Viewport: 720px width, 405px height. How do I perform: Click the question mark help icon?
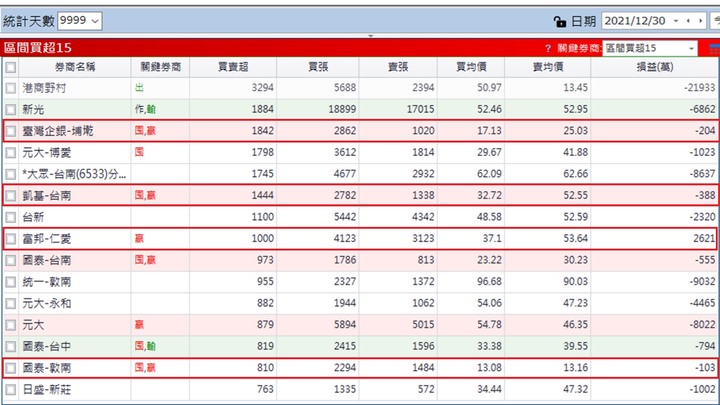548,48
